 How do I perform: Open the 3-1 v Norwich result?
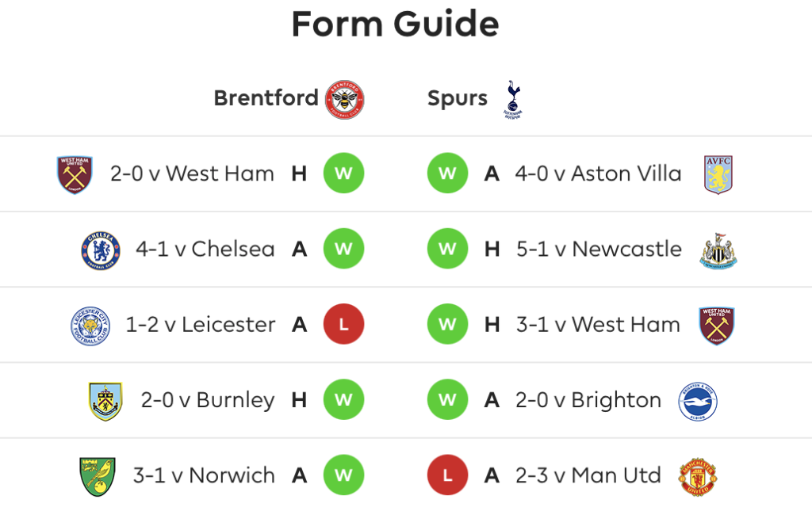click(x=204, y=475)
